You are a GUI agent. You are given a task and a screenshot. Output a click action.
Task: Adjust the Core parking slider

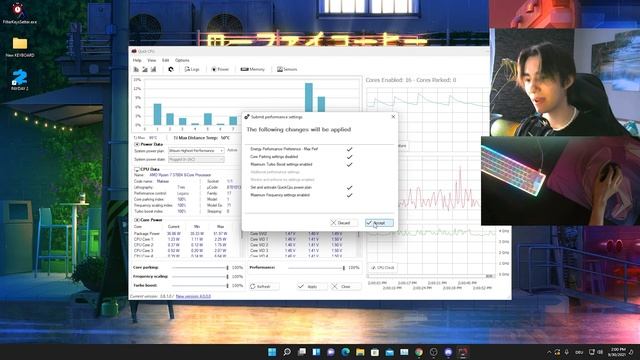(200, 268)
